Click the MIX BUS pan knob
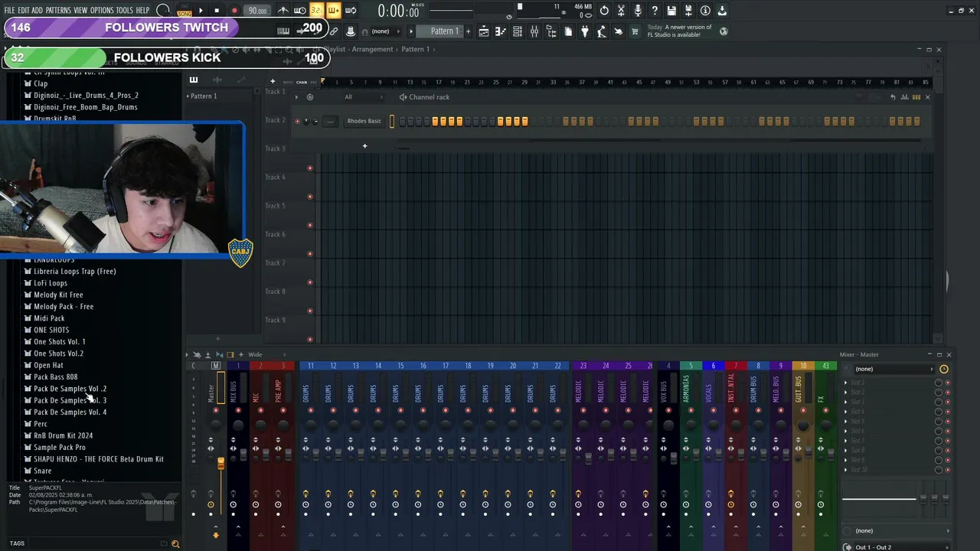 click(238, 425)
